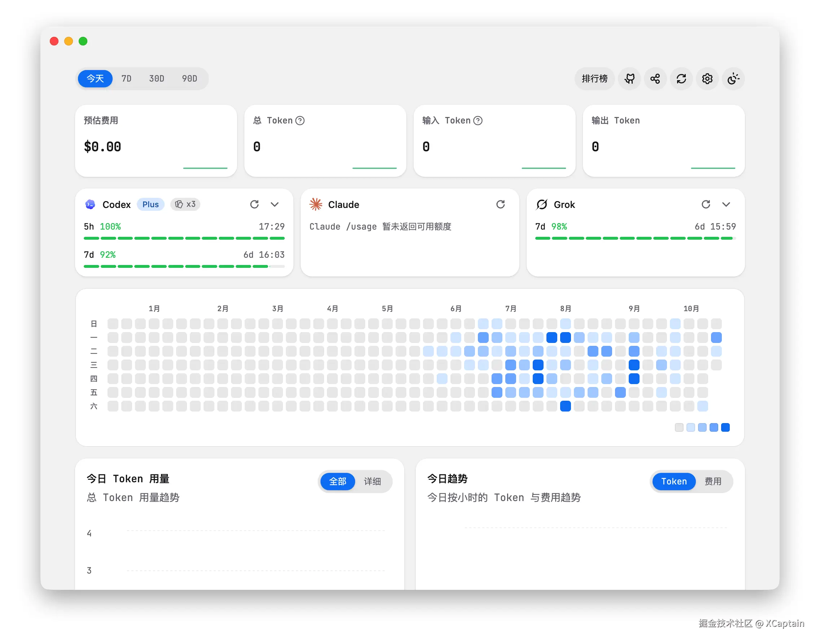820x644 pixels.
Task: Refresh the Codex card
Action: coord(254,204)
